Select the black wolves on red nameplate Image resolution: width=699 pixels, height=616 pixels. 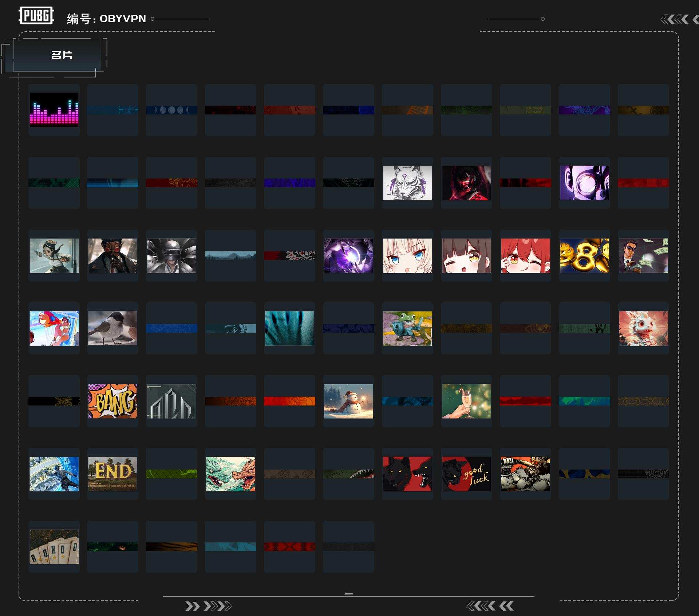(x=407, y=474)
